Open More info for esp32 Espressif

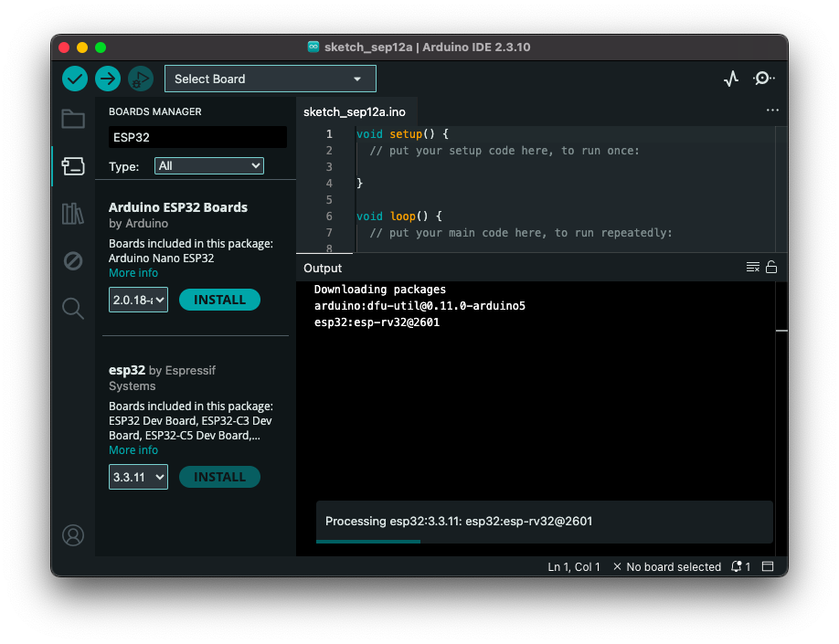click(133, 449)
